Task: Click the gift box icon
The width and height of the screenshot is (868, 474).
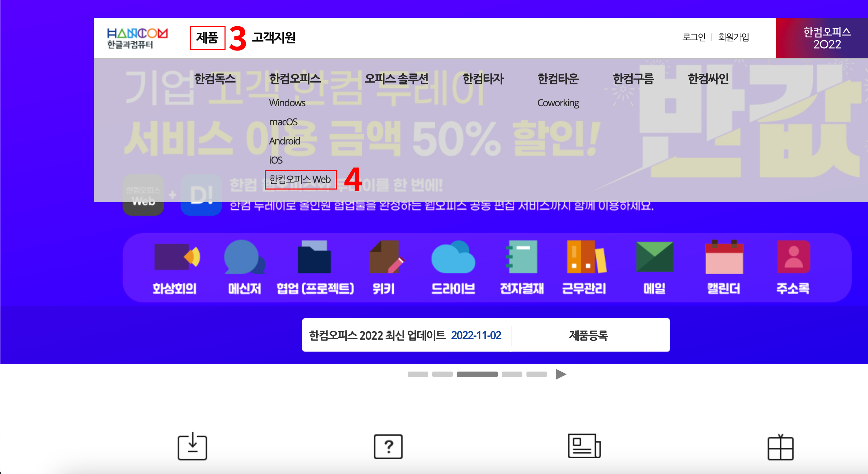Action: 781,447
